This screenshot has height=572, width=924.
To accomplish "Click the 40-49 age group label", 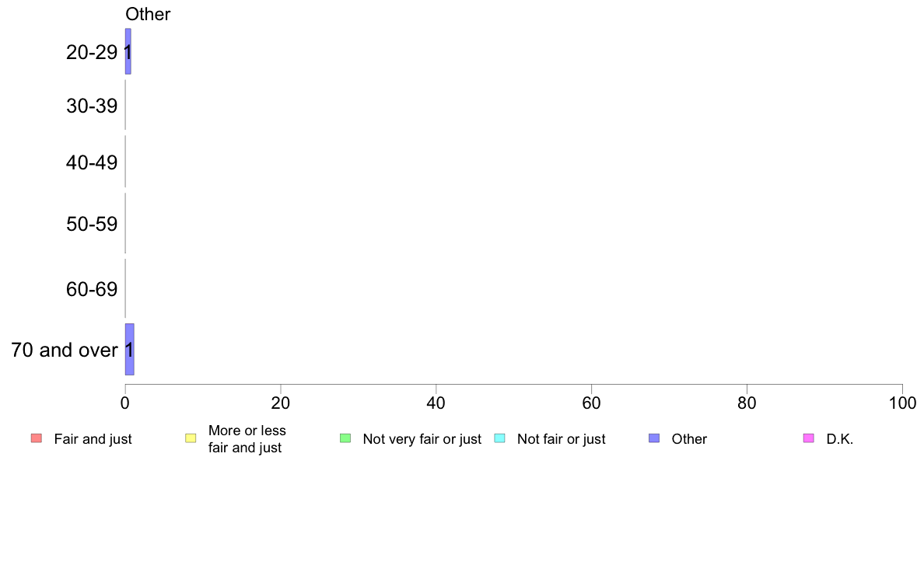I will 92,162.
